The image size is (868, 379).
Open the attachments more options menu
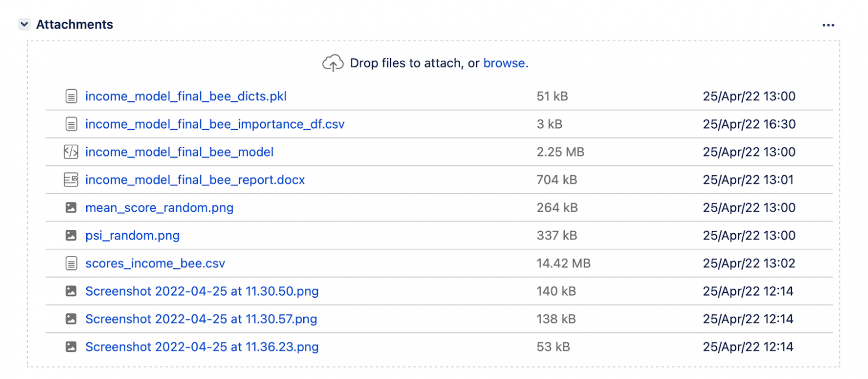pyautogui.click(x=828, y=25)
